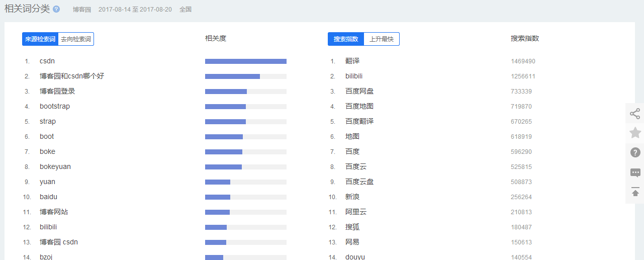
Task: Click the 搜索指数 column header on right
Action: (x=525, y=38)
